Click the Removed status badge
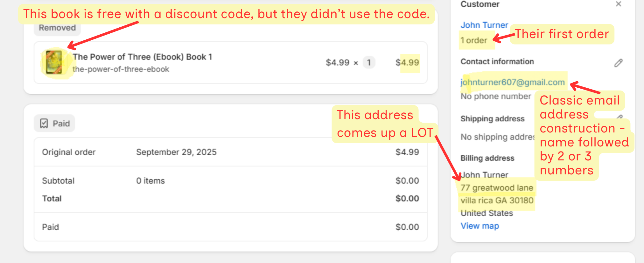 pos(57,28)
